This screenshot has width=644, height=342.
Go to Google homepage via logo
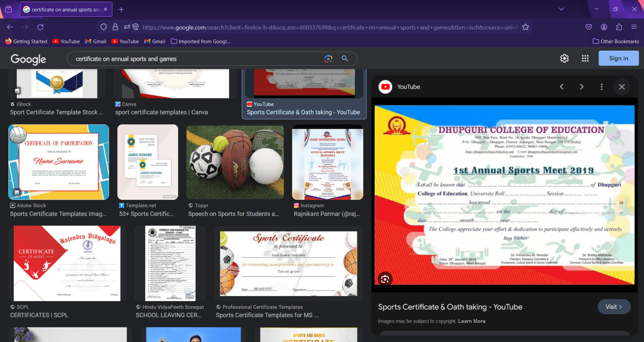coord(28,59)
